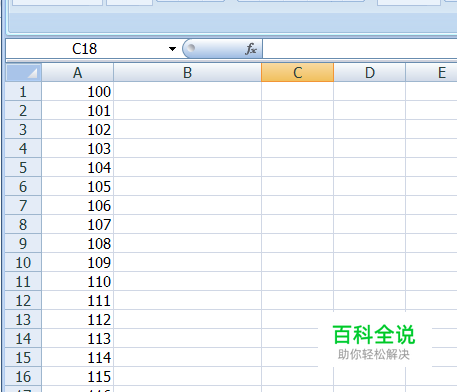Image resolution: width=457 pixels, height=392 pixels.
Task: Open the Name Box dropdown arrow
Action: pyautogui.click(x=172, y=49)
